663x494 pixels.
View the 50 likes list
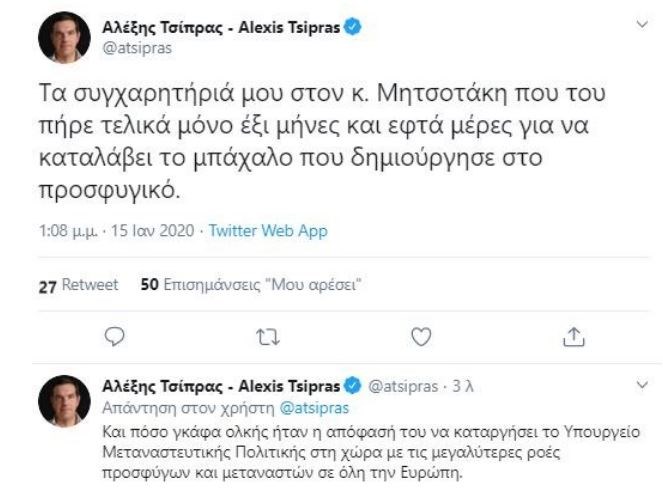pyautogui.click(x=251, y=284)
